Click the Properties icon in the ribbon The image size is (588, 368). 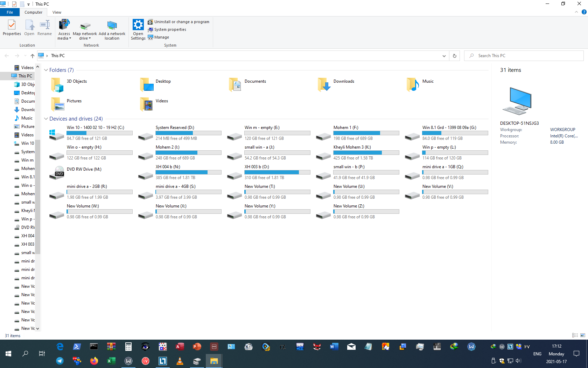tap(12, 25)
